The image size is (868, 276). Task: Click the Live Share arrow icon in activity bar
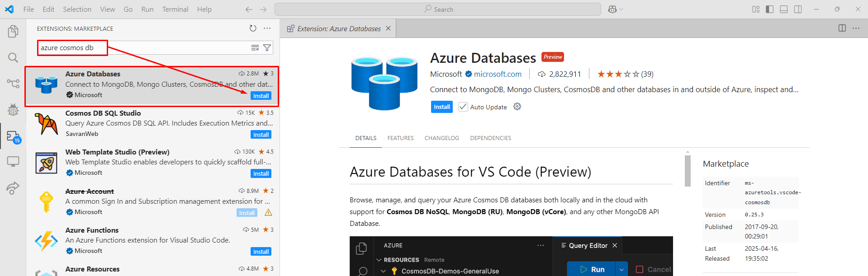(13, 188)
